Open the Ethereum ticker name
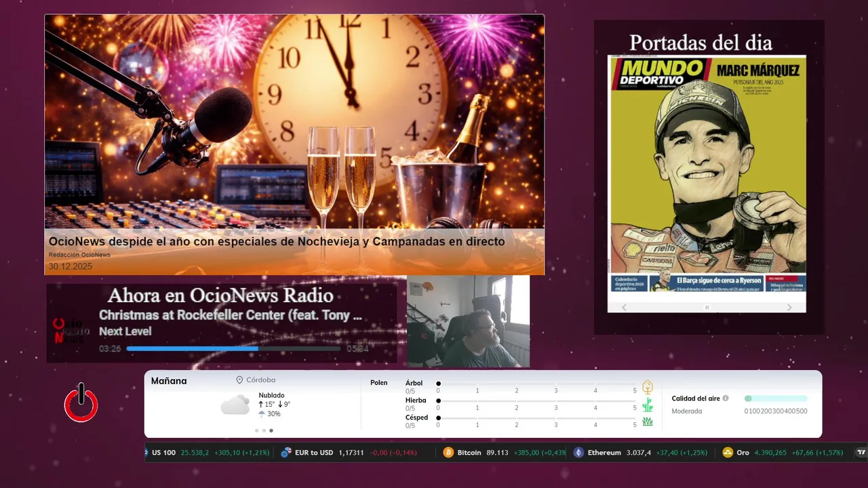This screenshot has width=868, height=488. (604, 453)
